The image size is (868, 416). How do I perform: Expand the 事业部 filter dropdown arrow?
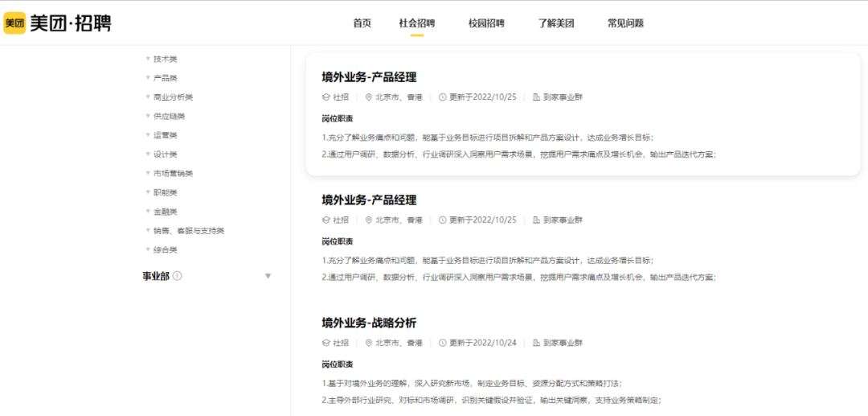click(268, 276)
